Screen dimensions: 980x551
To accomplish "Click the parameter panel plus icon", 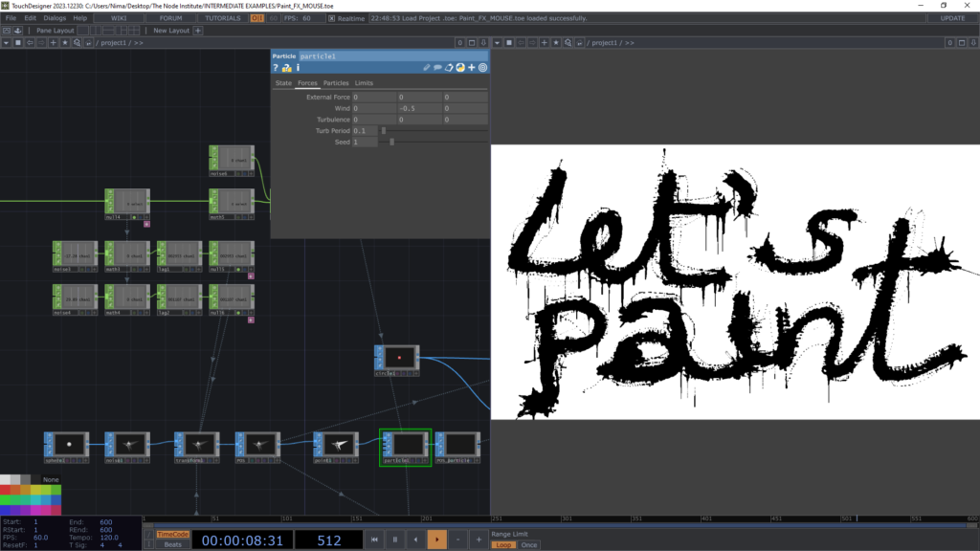I will 471,68.
